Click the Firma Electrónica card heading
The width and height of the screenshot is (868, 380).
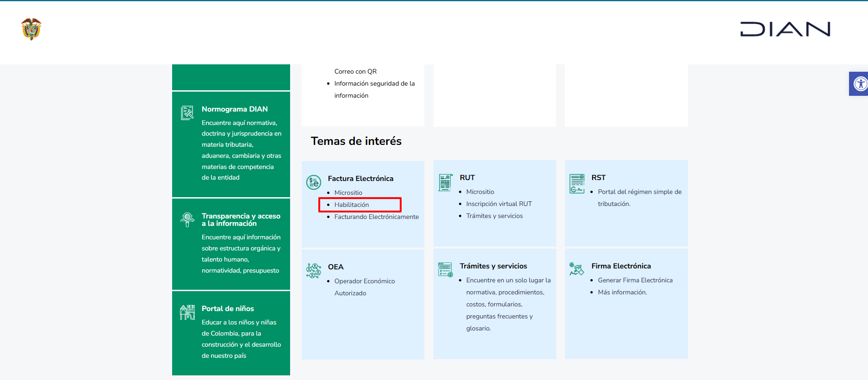point(621,266)
